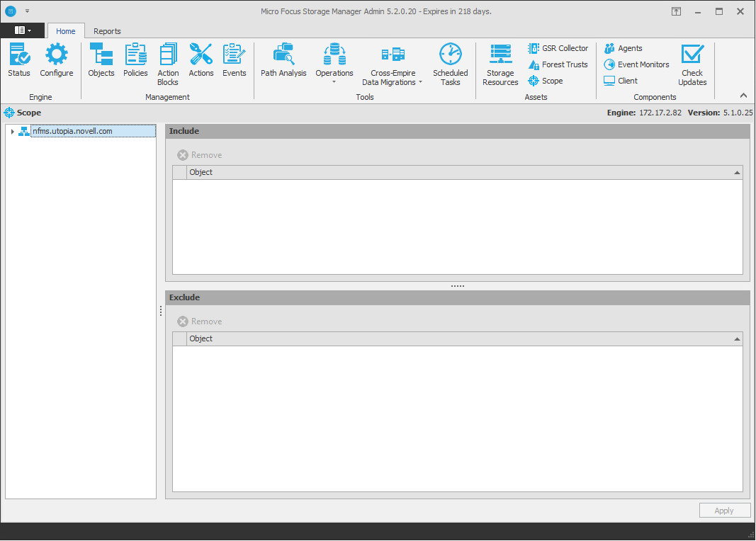The width and height of the screenshot is (756, 541).
Task: Click the Apply button
Action: coord(724,511)
